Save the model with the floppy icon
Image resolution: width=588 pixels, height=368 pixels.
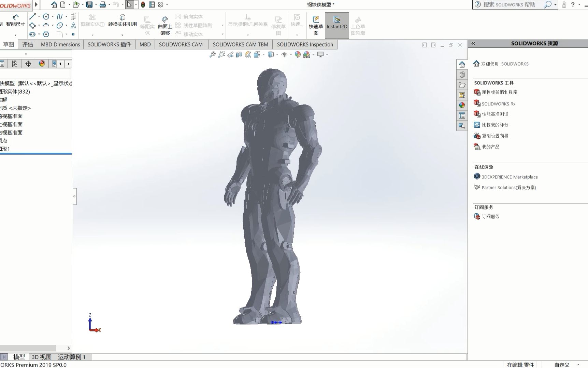click(x=89, y=4)
